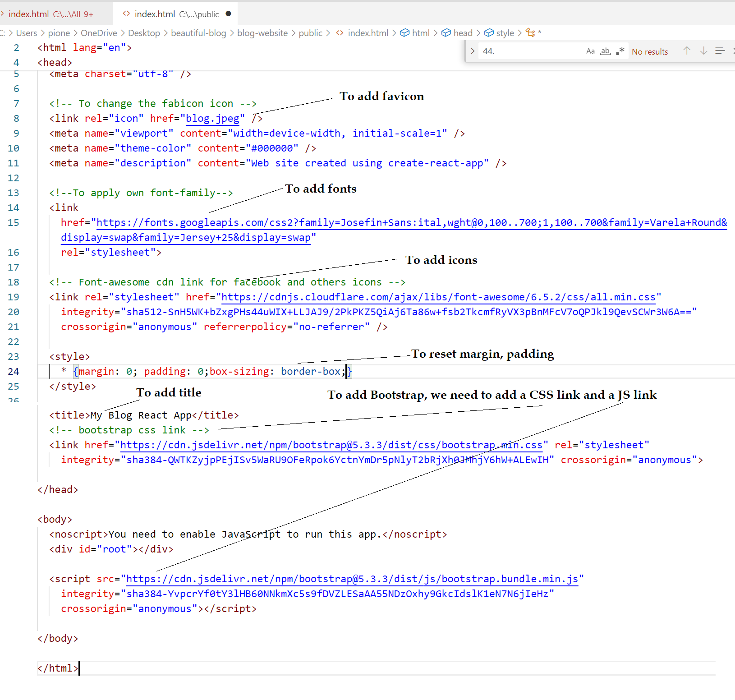Click the title text My Blog React App

141,415
